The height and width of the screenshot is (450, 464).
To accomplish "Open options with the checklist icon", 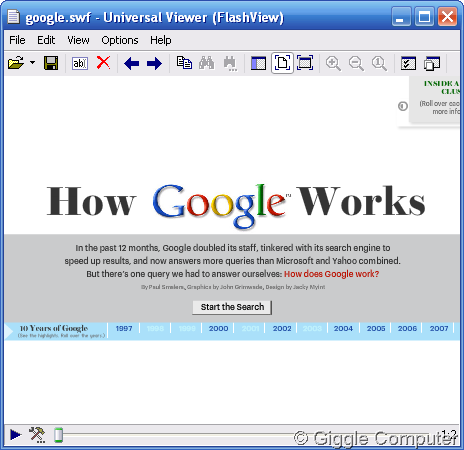I will click(x=408, y=63).
